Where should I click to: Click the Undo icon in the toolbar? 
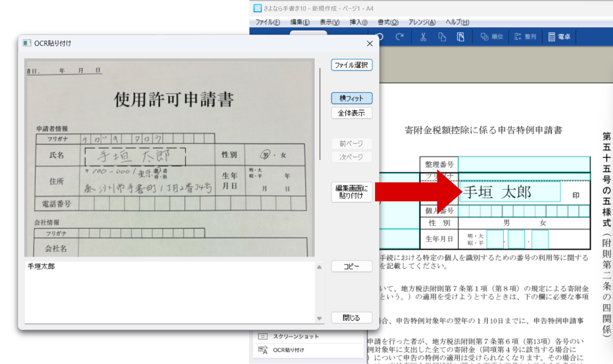[380, 37]
